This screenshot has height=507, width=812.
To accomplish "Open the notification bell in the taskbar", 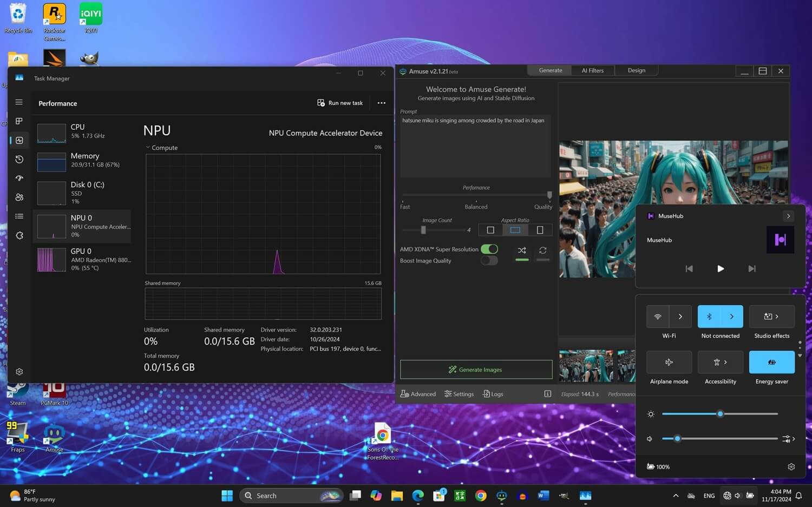I will 798,496.
